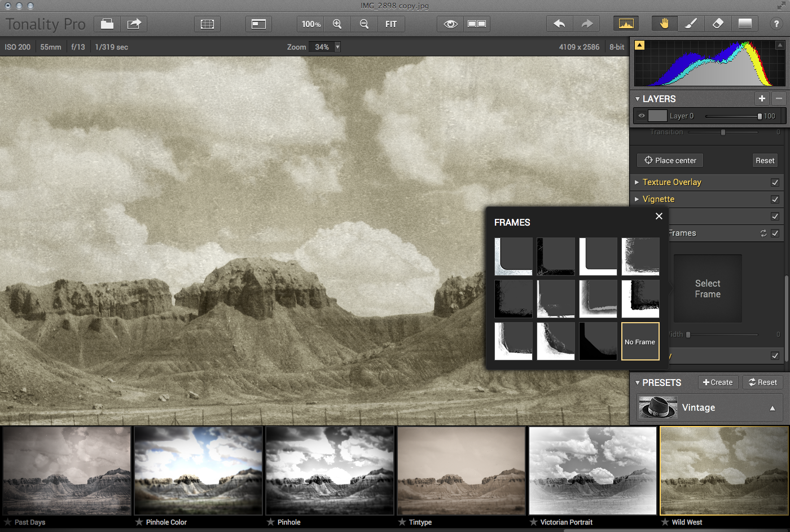Toggle the histogram display icon

[x=626, y=24]
